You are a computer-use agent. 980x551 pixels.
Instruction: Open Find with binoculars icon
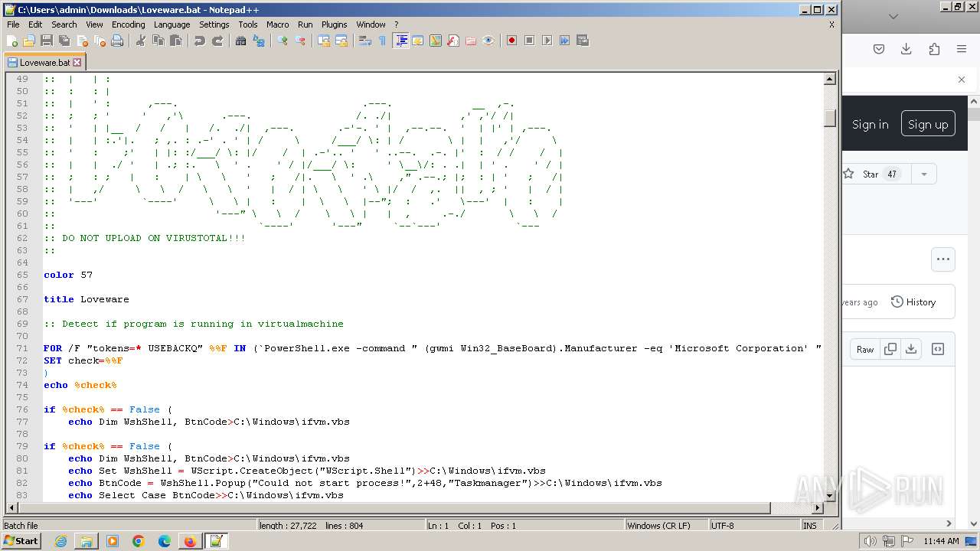241,41
